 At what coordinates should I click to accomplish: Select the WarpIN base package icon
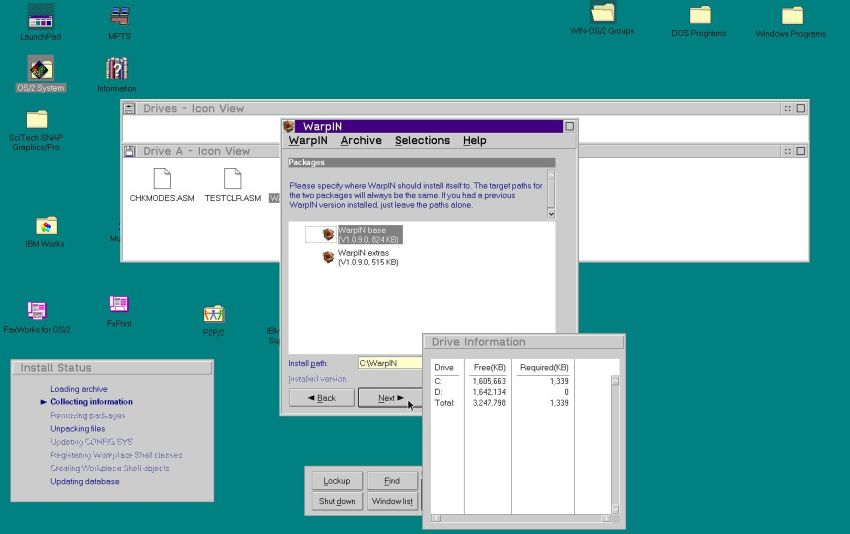(328, 234)
